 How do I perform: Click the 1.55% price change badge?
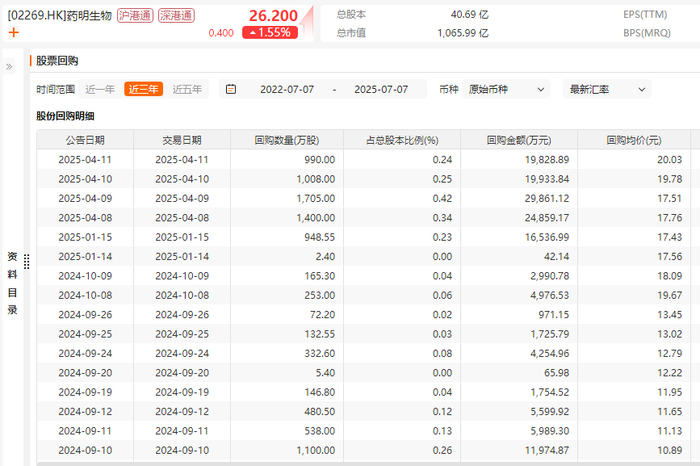pyautogui.click(x=270, y=32)
